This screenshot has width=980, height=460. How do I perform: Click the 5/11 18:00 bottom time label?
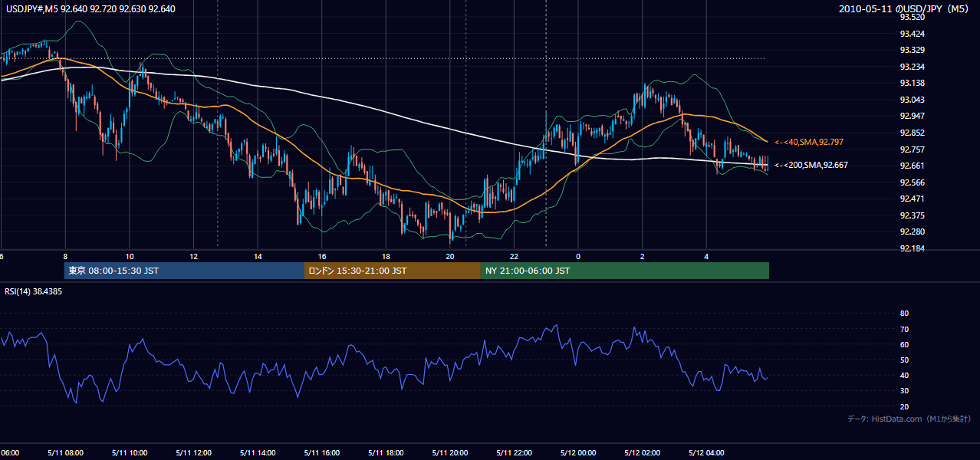click(x=386, y=453)
